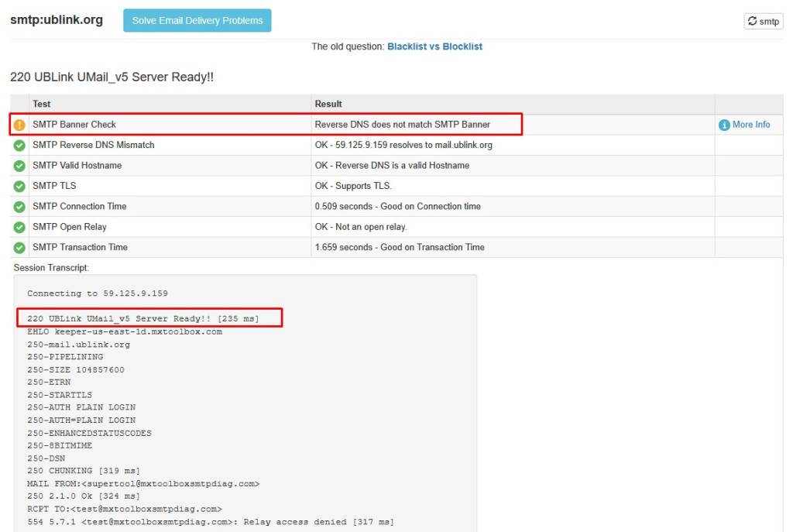Click the green check icon beside SMTP TLS
Image resolution: width=793 pixels, height=532 pixels.
(19, 187)
